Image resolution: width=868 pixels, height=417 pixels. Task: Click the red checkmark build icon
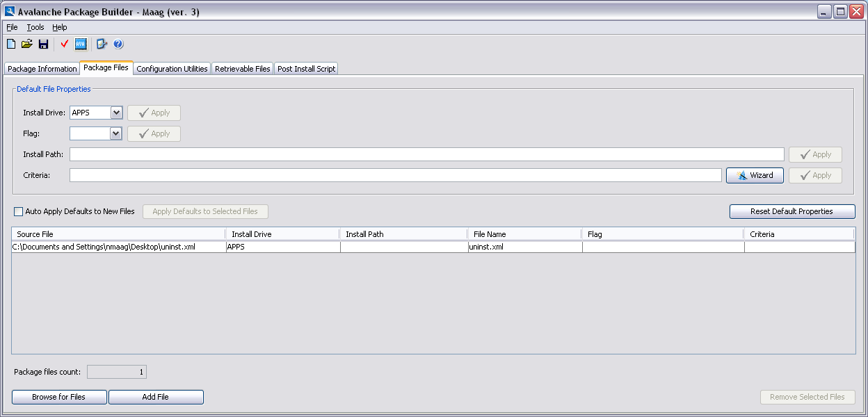pos(64,43)
